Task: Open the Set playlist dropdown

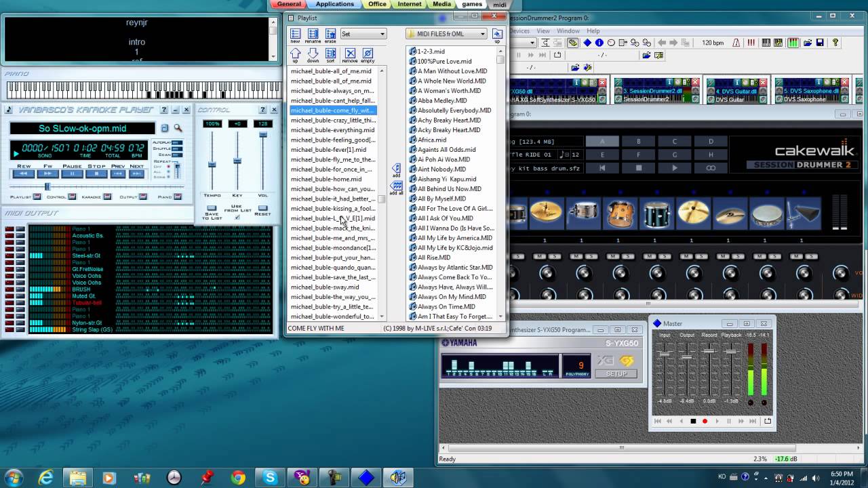Action: (363, 33)
